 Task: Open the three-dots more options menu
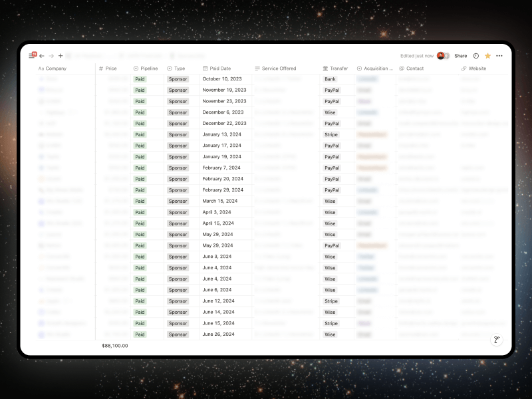pos(499,56)
